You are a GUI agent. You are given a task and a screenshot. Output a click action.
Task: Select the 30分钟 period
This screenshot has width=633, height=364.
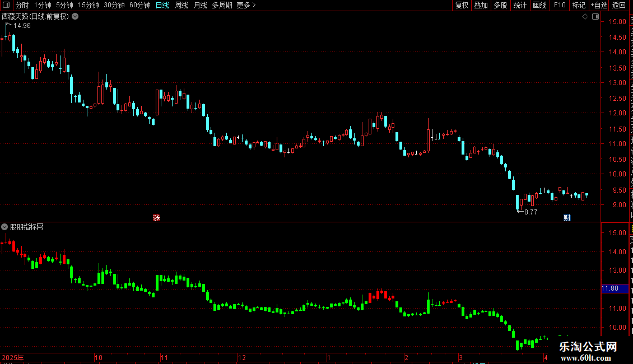[114, 5]
